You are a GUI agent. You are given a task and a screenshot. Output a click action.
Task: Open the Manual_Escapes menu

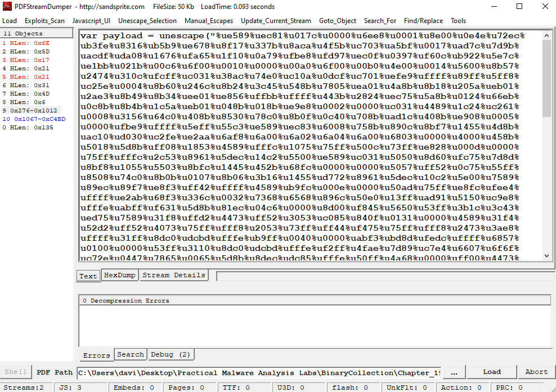(209, 21)
